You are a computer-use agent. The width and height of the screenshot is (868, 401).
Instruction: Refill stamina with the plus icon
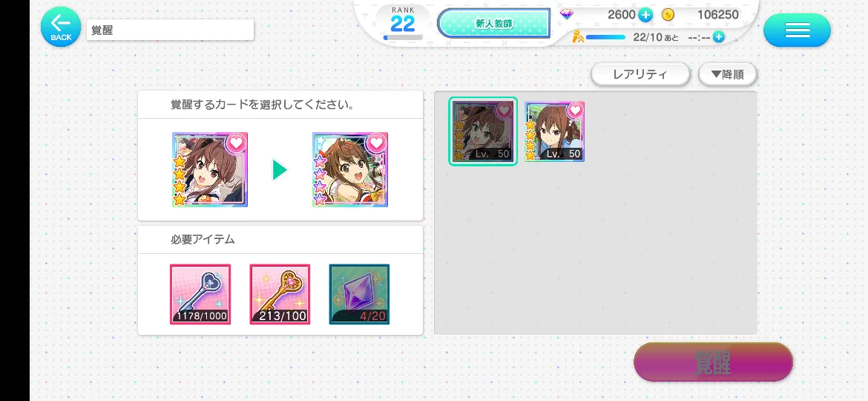pyautogui.click(x=719, y=36)
